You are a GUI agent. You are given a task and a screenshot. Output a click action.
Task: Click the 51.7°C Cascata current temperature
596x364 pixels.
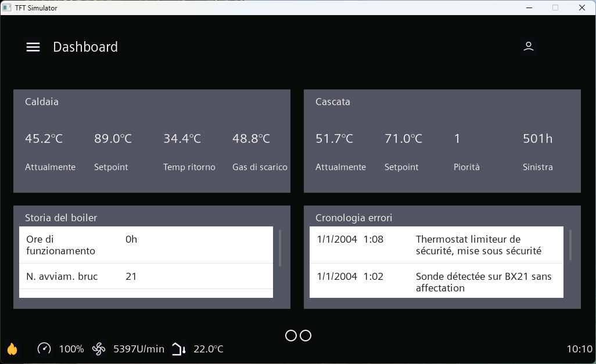click(x=334, y=139)
